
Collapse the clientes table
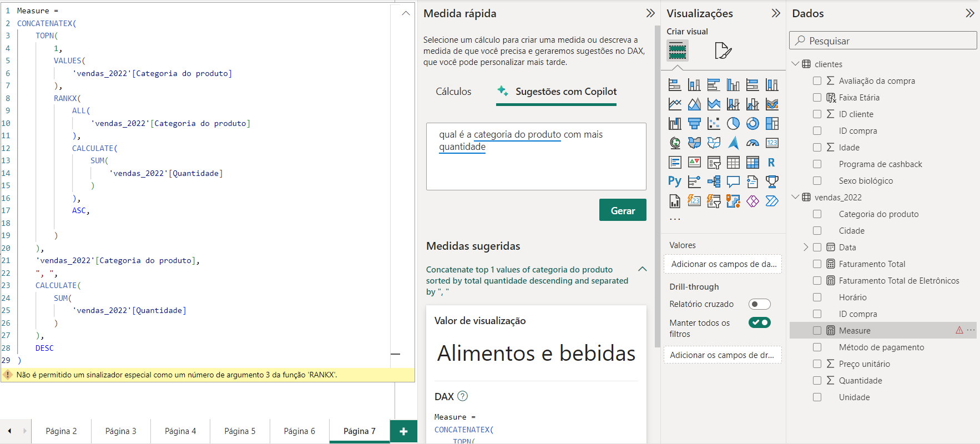[795, 64]
